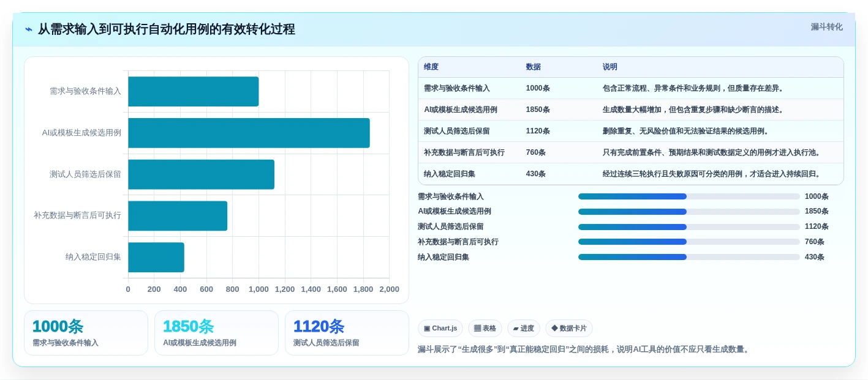868x380 pixels.
Task: Click the 需求与验收条件输入 chart bar
Action: coord(194,91)
